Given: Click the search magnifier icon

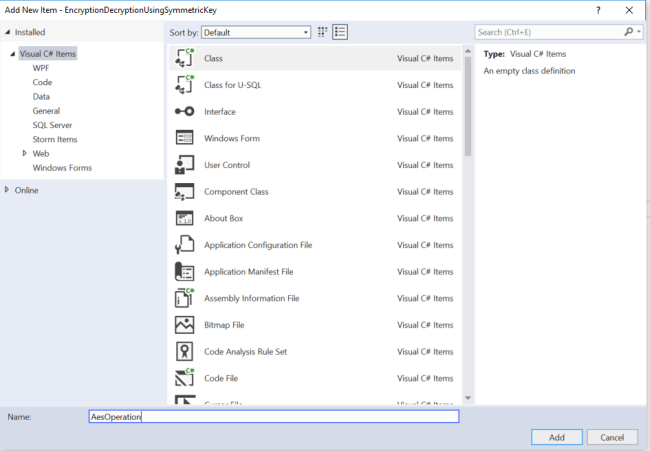Looking at the screenshot, I should [628, 32].
